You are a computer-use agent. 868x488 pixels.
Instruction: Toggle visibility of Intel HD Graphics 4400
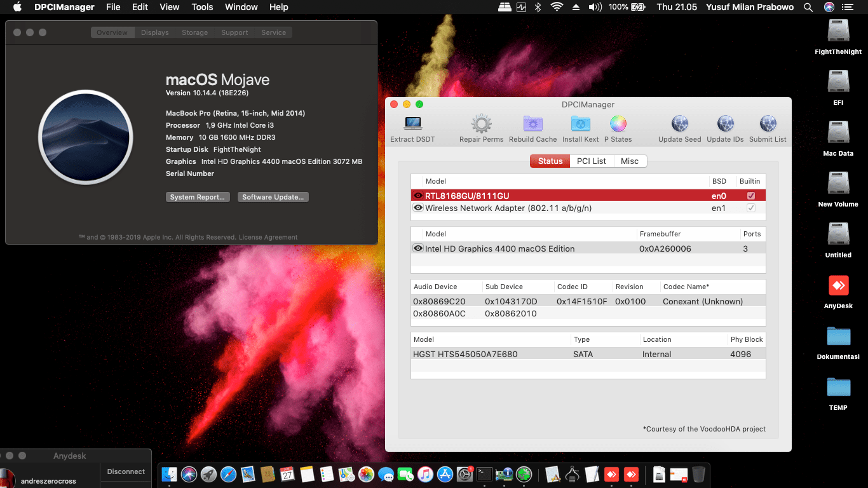pyautogui.click(x=418, y=248)
